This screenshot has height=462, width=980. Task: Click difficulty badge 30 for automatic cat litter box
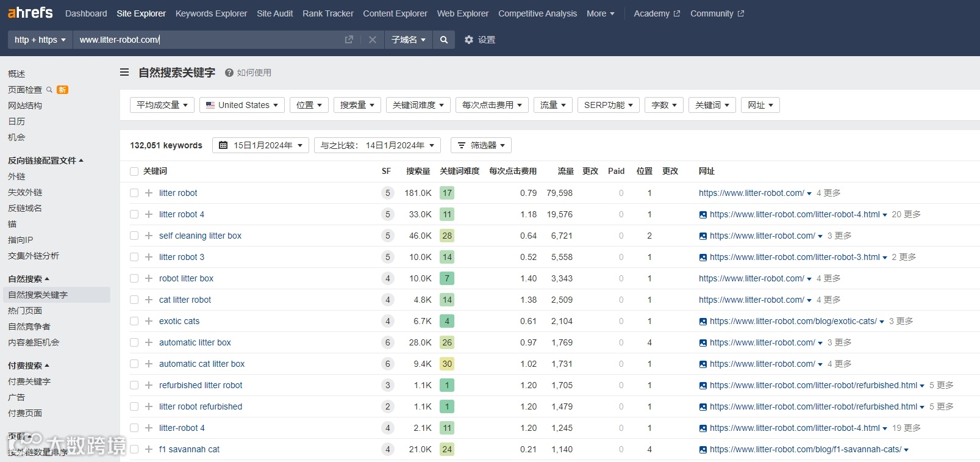(x=447, y=364)
